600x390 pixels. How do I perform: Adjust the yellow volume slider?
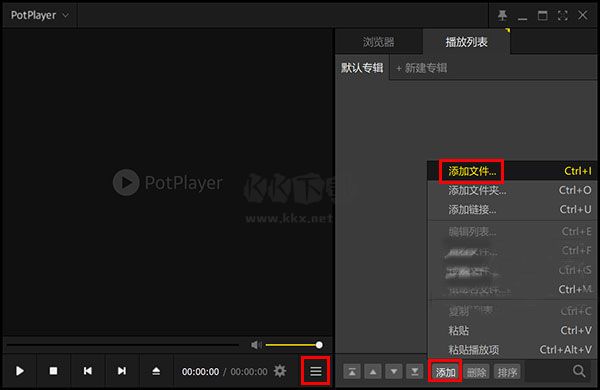[x=293, y=345]
